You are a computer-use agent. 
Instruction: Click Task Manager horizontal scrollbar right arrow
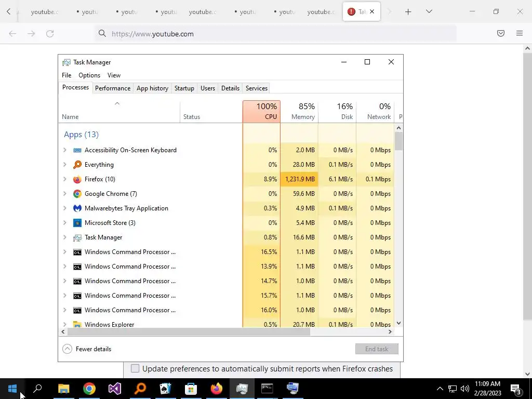pos(390,332)
